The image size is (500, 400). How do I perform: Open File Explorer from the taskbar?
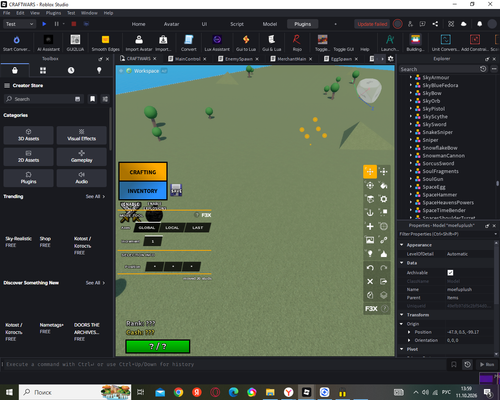click(270, 392)
